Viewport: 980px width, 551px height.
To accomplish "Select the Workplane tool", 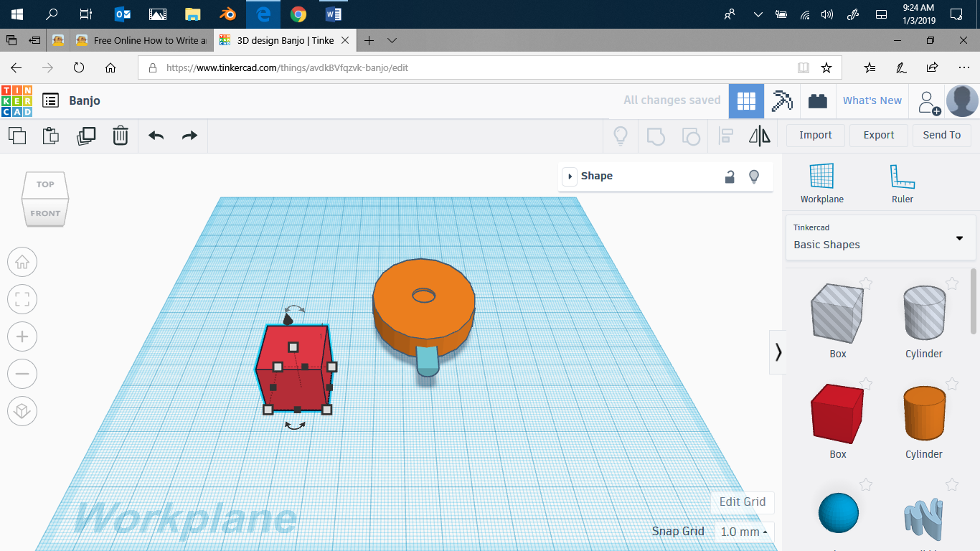I will 822,184.
